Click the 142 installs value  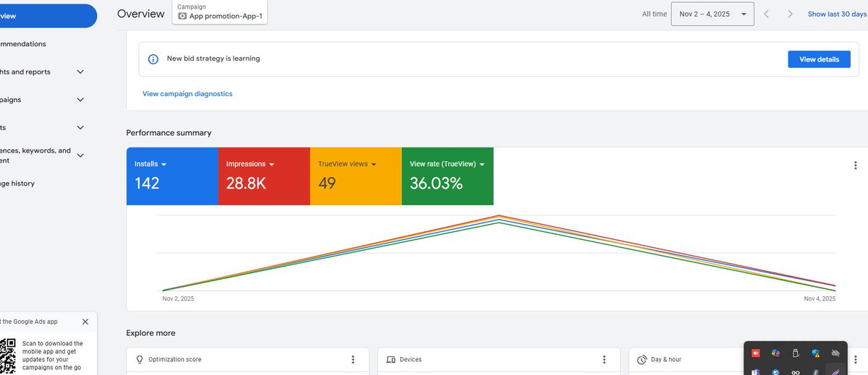coord(147,184)
